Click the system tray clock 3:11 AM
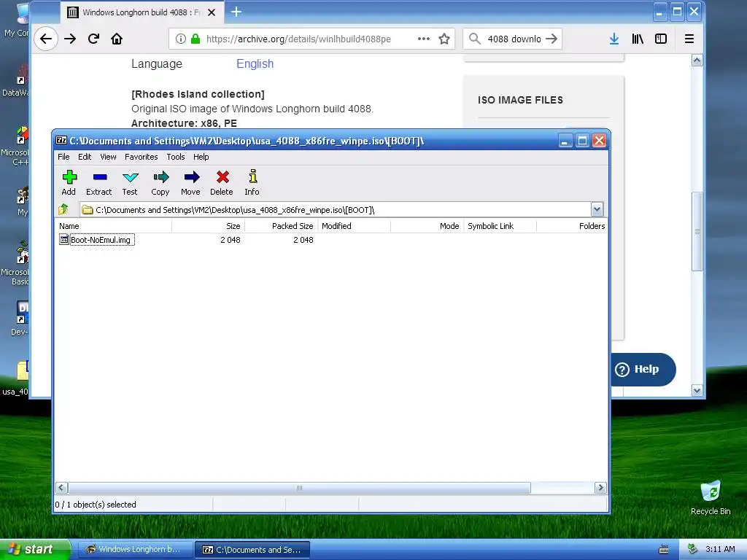 [x=720, y=549]
